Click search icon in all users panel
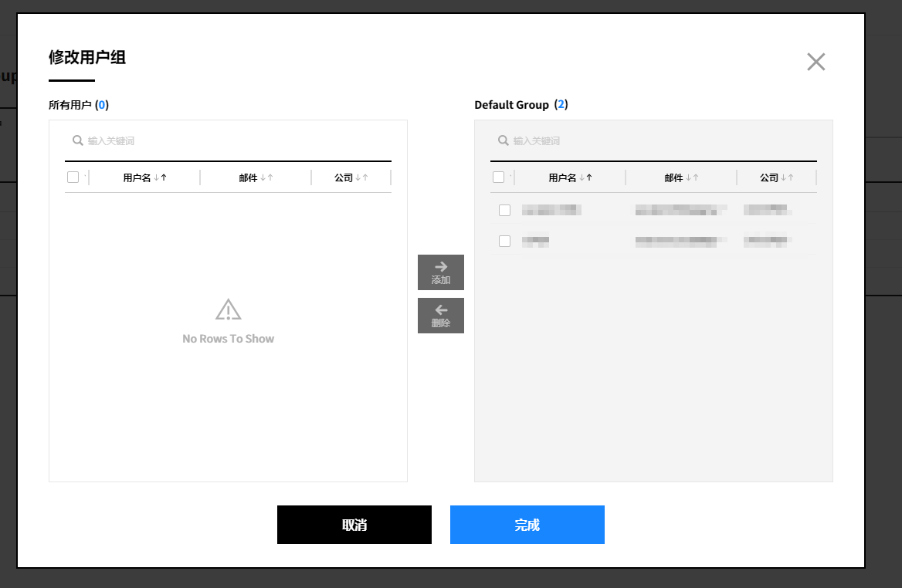Image resolution: width=902 pixels, height=588 pixels. coord(77,140)
